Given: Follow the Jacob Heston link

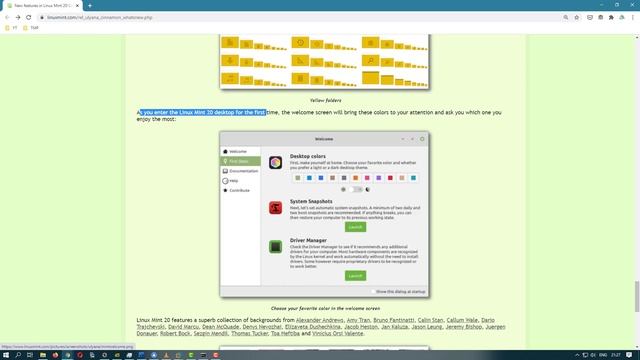Looking at the screenshot, I should click(361, 327).
